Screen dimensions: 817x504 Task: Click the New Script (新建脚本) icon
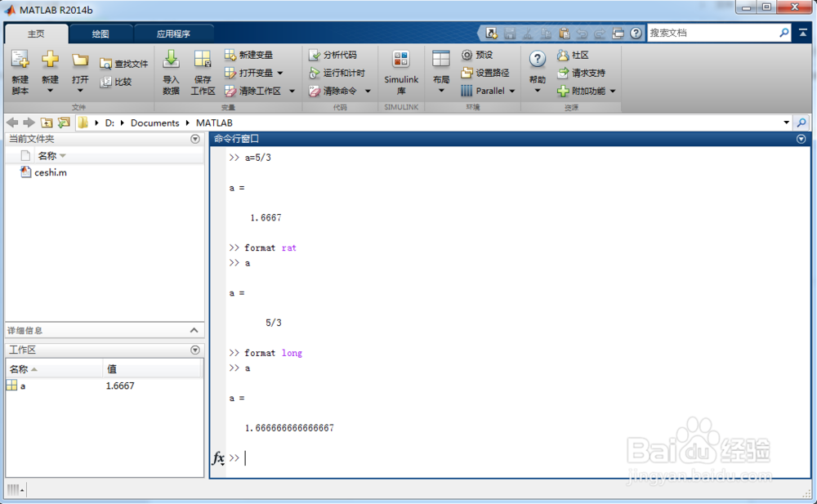click(x=20, y=60)
